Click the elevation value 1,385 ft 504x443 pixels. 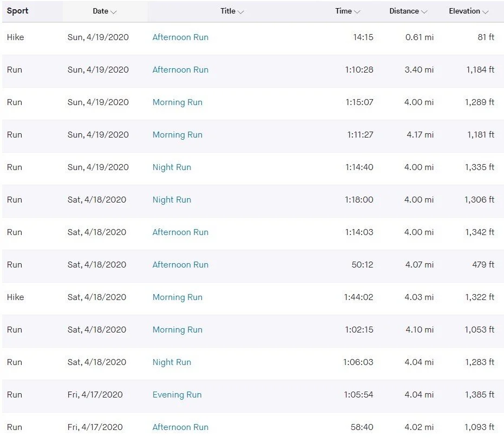480,395
